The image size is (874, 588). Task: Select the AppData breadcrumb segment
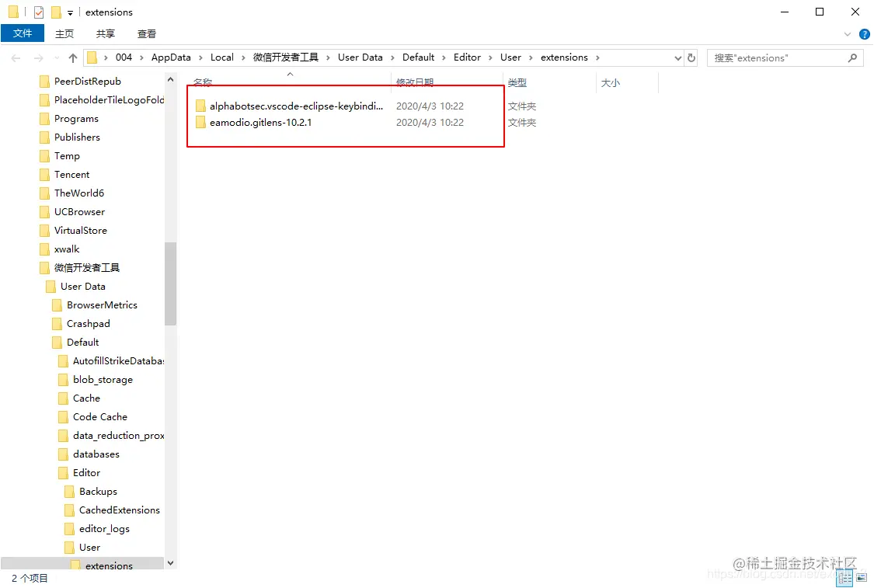171,57
